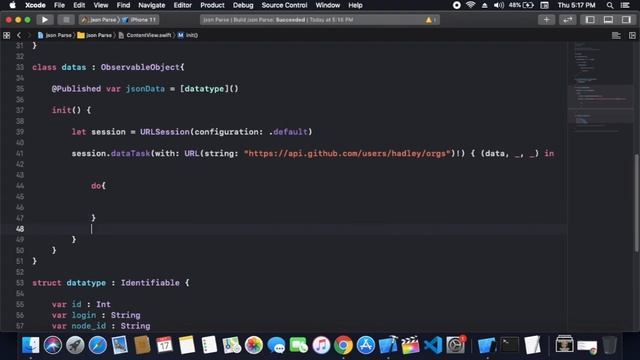
Task: Open Launchpad from the Dock
Action: point(75,345)
